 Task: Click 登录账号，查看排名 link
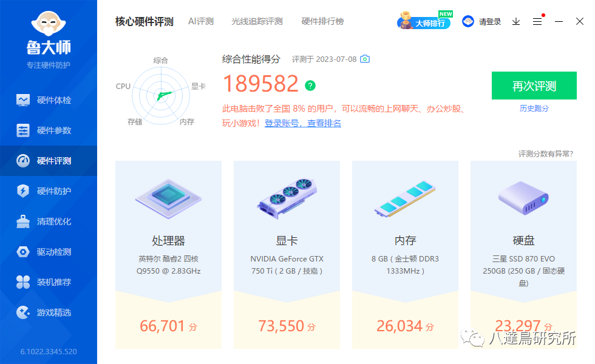(303, 123)
